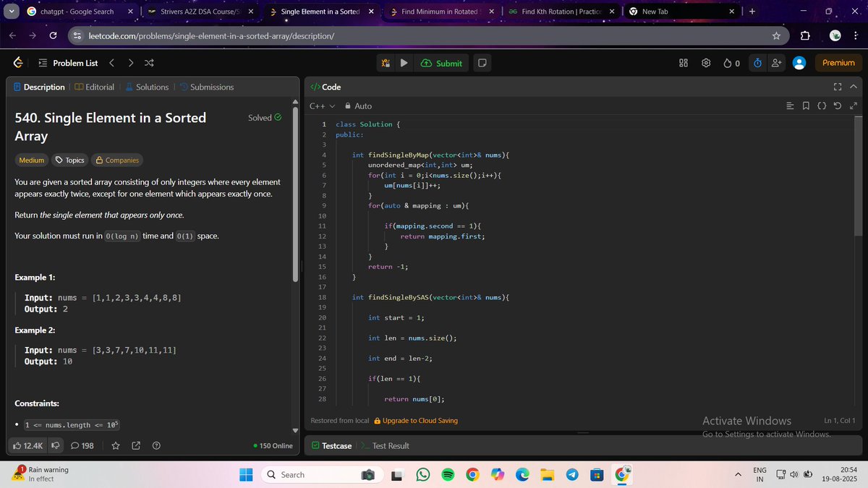Open the tab search dropdown arrow
The image size is (868, 488).
(11, 12)
